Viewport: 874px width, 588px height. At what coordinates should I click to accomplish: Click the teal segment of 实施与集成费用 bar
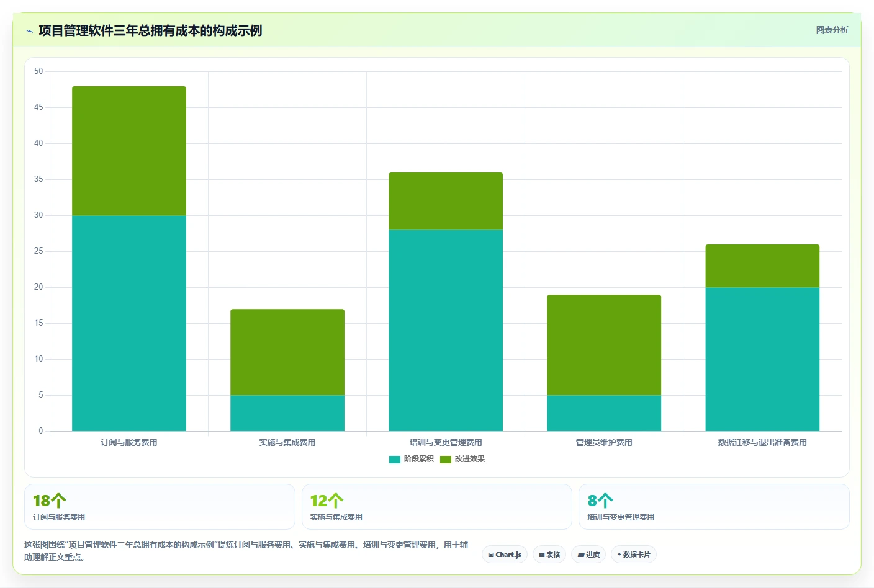click(287, 413)
